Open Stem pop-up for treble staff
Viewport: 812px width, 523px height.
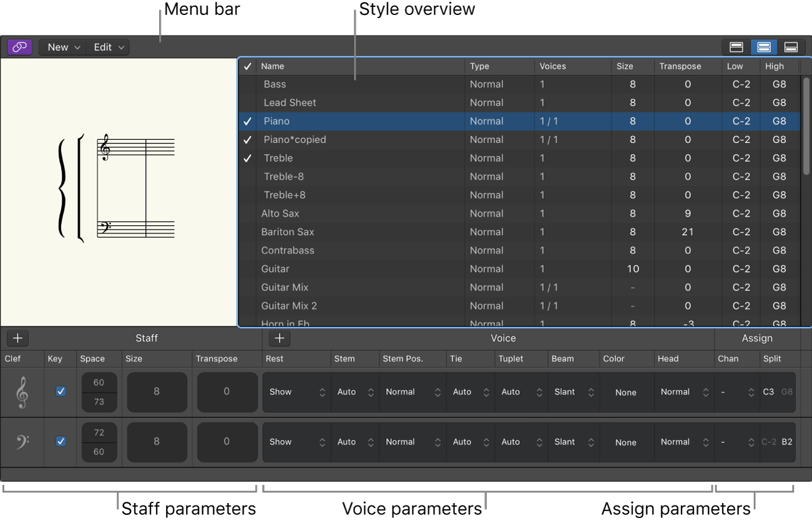point(355,392)
